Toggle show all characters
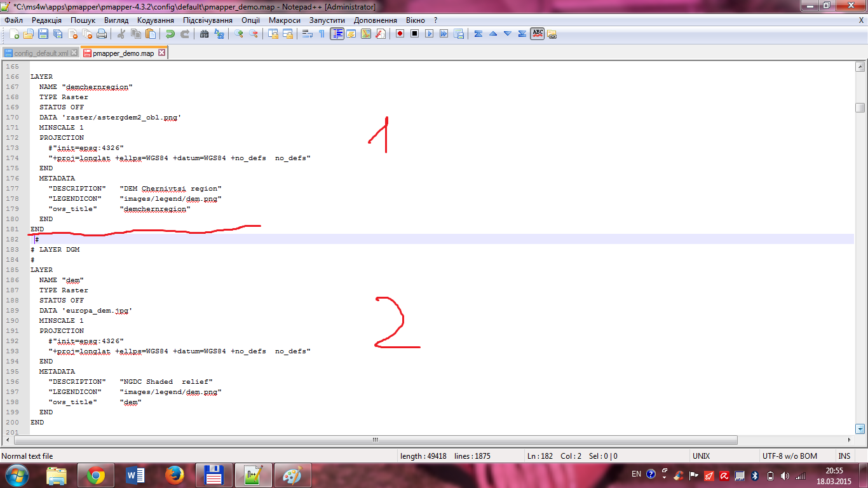This screenshot has height=488, width=868. click(x=322, y=34)
